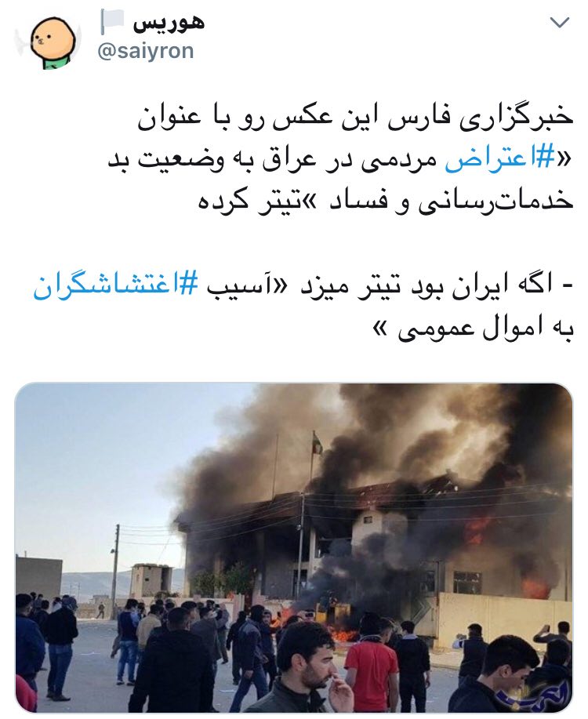Click the white flag emoji beside the name
Screen dimensions: 588x719
click(112, 23)
